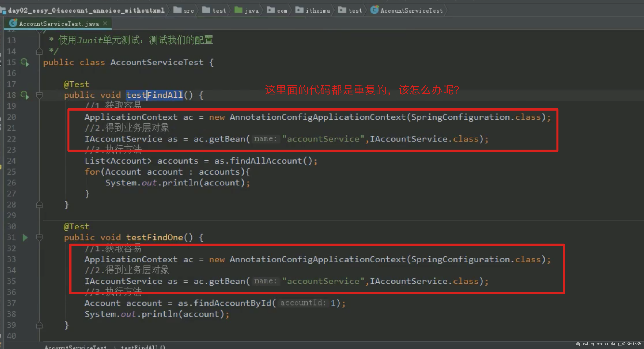
Task: Click AccountServiceTest class name on line 15
Action: pyautogui.click(x=157, y=63)
